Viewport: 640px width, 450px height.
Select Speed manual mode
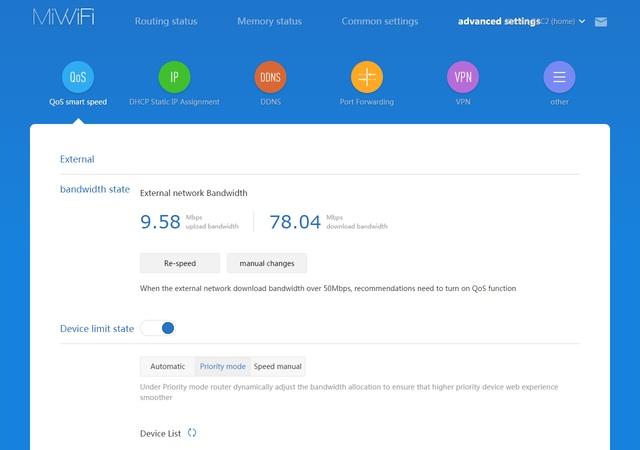(x=278, y=366)
